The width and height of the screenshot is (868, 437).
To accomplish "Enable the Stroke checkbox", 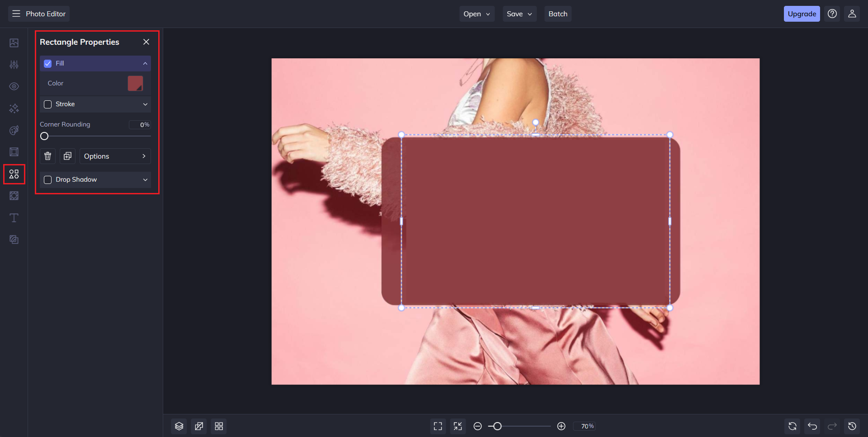I will [47, 104].
